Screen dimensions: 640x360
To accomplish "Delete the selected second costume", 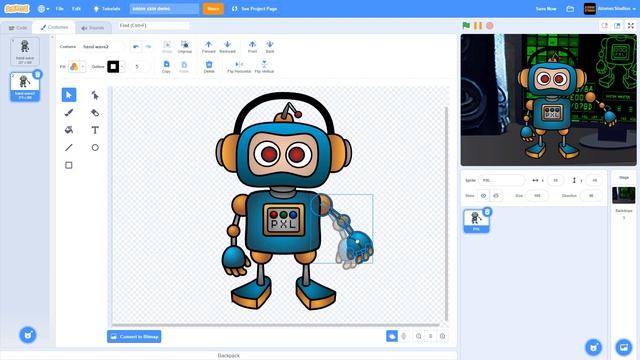I will coord(38,74).
